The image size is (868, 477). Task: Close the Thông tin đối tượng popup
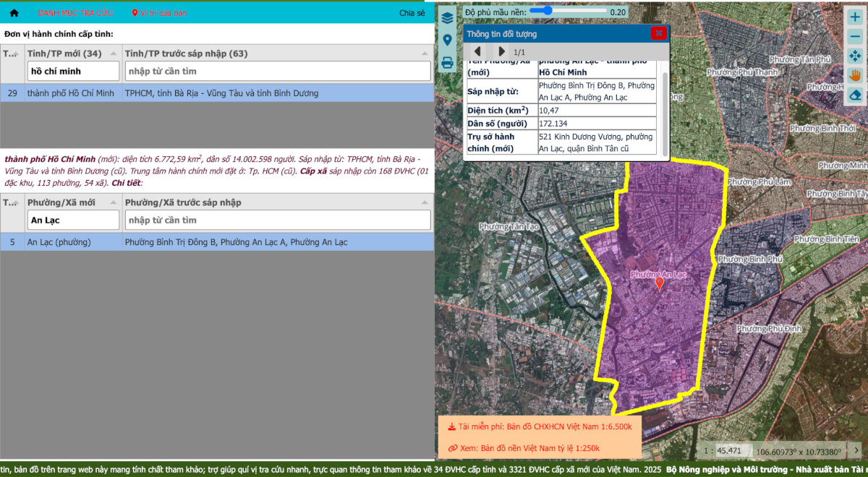(658, 33)
